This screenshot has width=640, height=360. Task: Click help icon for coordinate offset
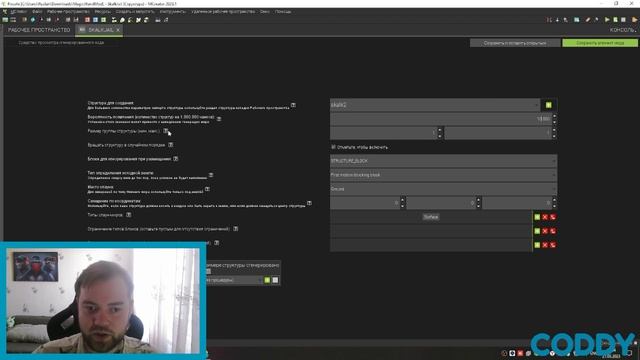[x=309, y=203]
